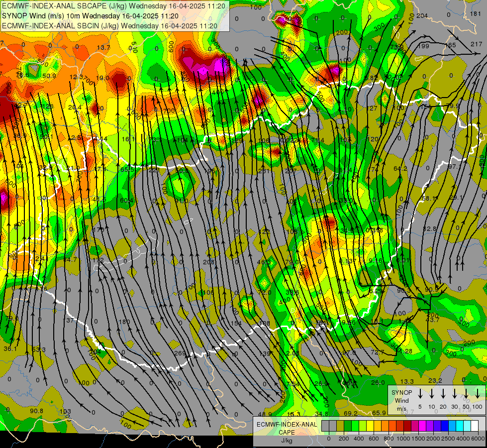Click the wind arrow above the 20 label
This screenshot has height=448, width=487.
pos(443,394)
